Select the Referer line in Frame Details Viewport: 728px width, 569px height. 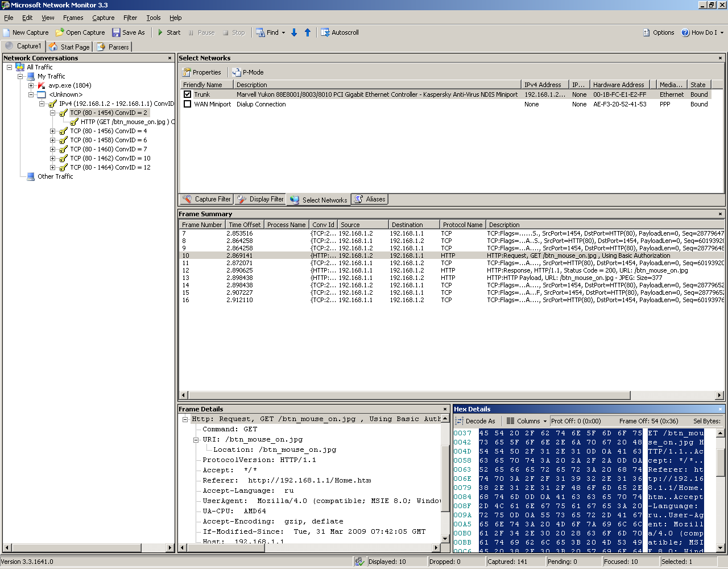pos(287,480)
